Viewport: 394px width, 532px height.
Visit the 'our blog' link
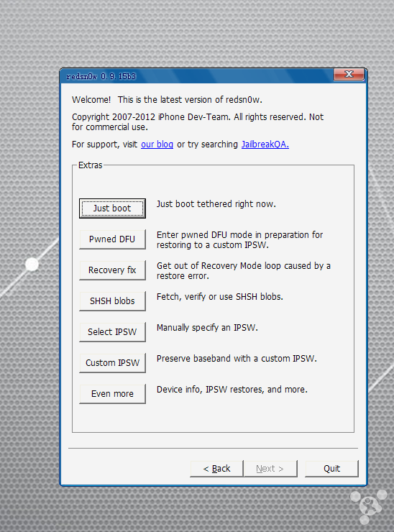pyautogui.click(x=157, y=145)
